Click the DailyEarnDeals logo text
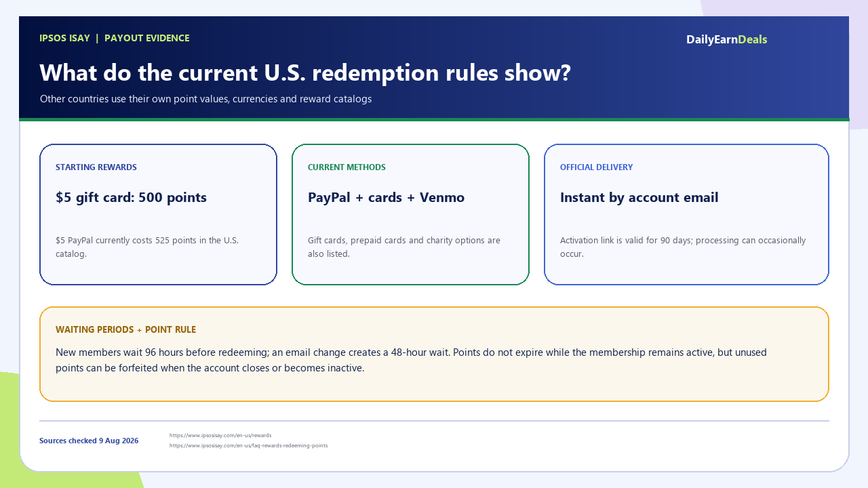Image resolution: width=868 pixels, height=488 pixels. coord(726,39)
